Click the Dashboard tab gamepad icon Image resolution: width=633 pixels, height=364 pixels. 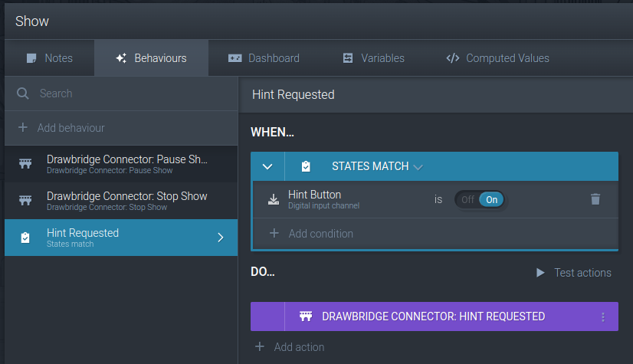pos(235,58)
